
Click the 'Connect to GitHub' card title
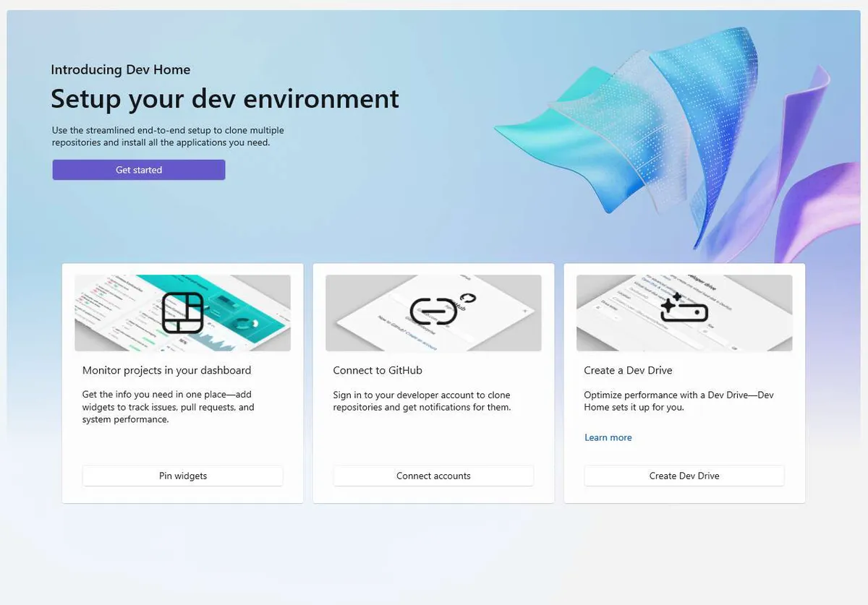377,370
